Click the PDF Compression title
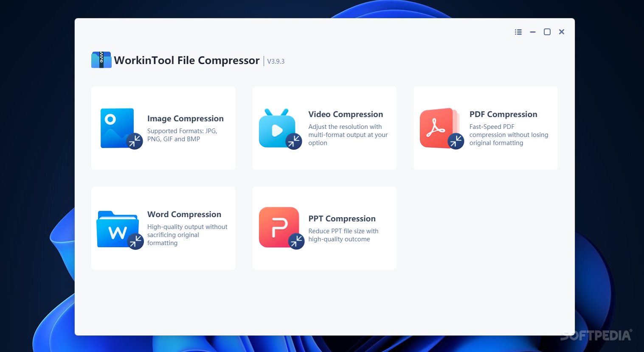 click(503, 115)
